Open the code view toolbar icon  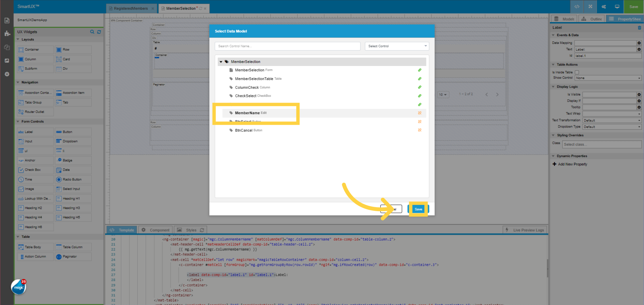coord(577,6)
